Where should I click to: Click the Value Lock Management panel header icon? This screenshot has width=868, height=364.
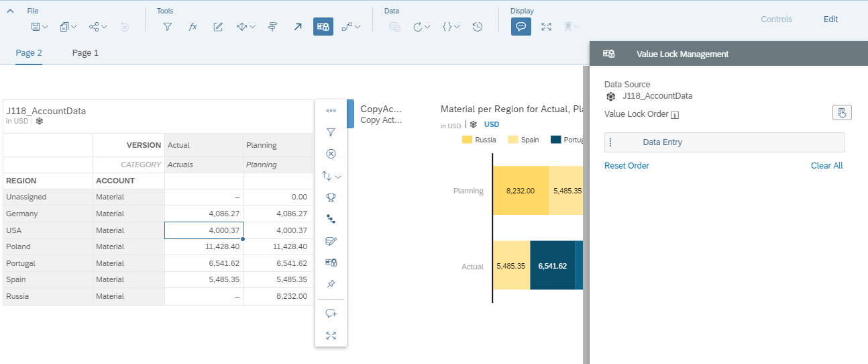(x=609, y=54)
